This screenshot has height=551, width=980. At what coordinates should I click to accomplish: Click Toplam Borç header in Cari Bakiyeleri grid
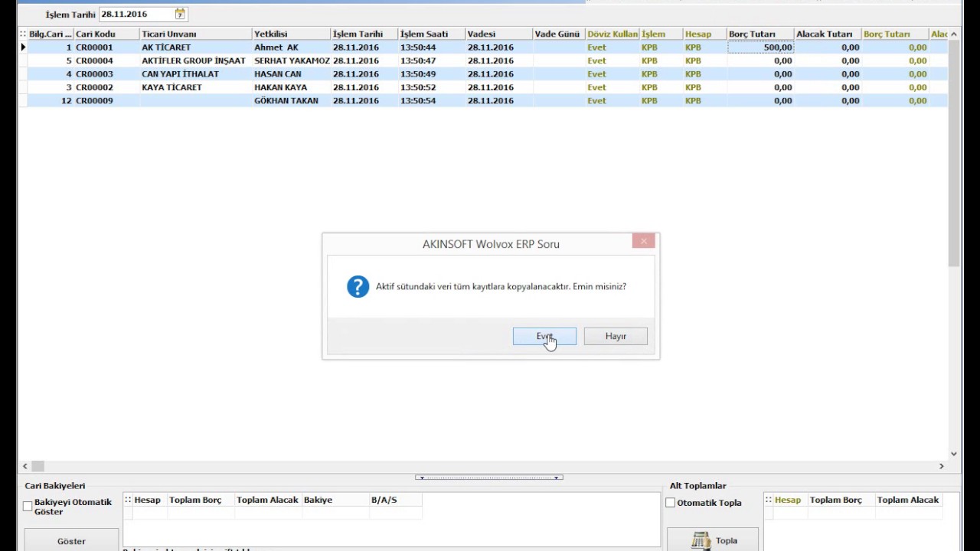[x=201, y=500]
